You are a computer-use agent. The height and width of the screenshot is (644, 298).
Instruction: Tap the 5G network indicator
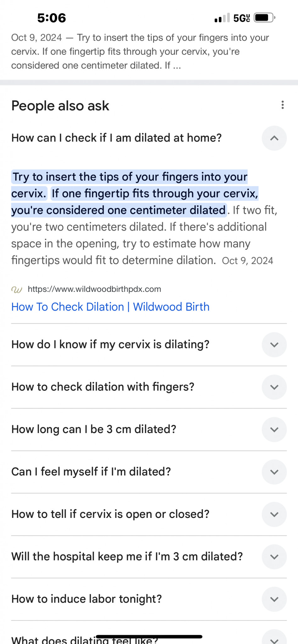click(x=242, y=18)
